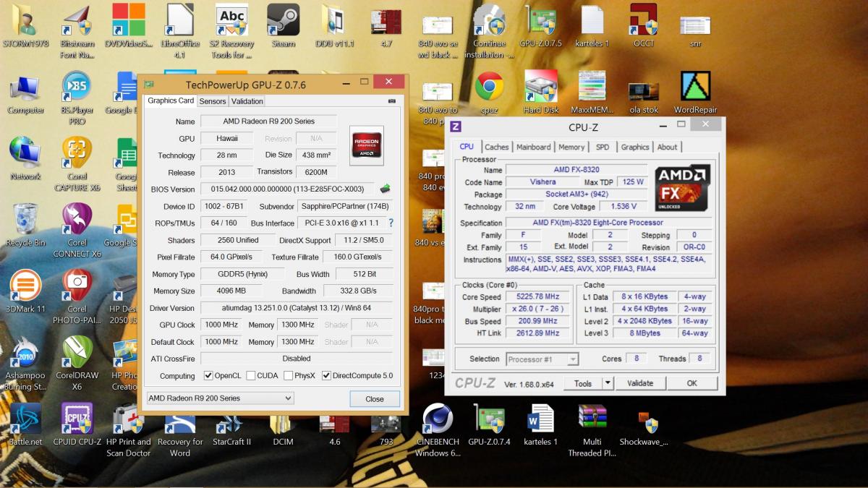The image size is (868, 488).
Task: Click OK in the CPU-Z window
Action: (x=692, y=383)
